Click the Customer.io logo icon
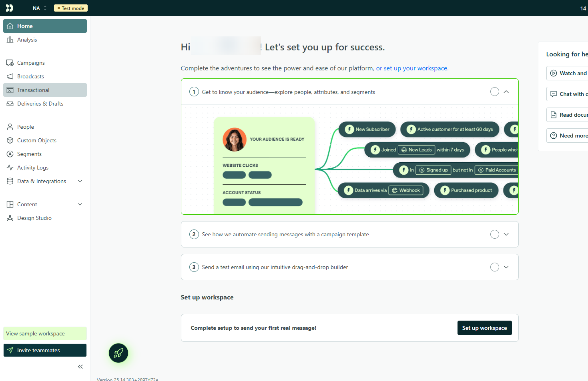The image size is (588, 381). pyautogui.click(x=10, y=8)
